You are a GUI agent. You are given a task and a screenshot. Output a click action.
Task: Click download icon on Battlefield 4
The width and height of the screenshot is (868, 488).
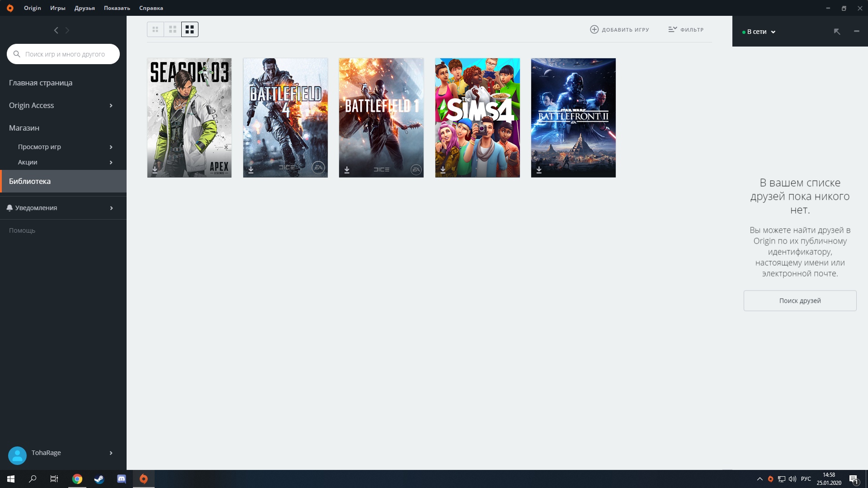click(251, 170)
